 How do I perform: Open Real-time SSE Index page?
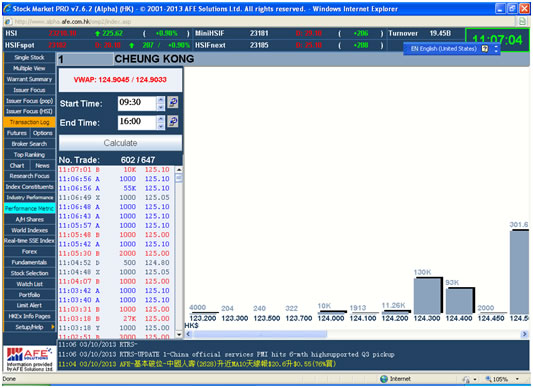click(x=29, y=241)
